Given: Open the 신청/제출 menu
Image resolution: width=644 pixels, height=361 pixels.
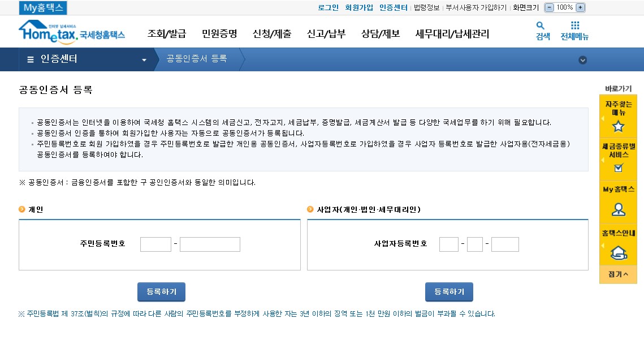Looking at the screenshot, I should [x=272, y=34].
